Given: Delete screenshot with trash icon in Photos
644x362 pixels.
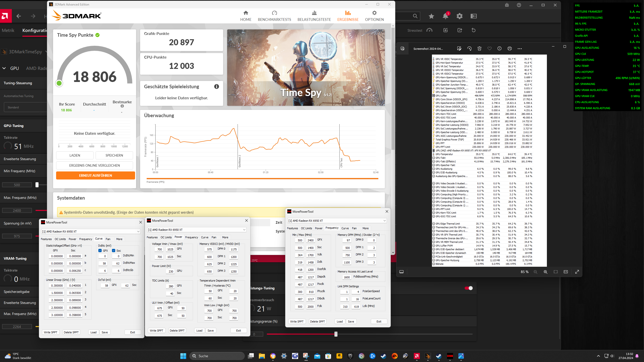Looking at the screenshot, I should click(x=479, y=49).
